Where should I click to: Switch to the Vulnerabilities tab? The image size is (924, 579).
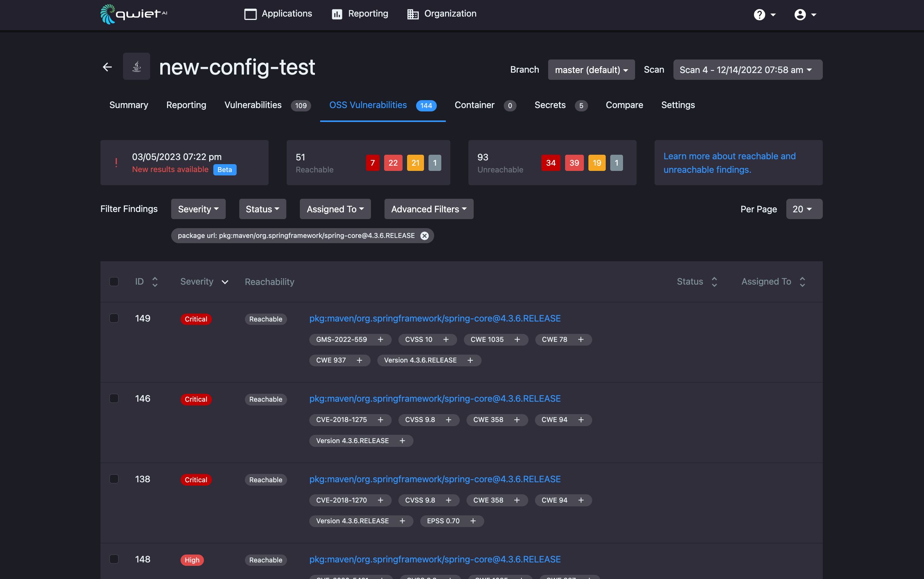(267, 105)
